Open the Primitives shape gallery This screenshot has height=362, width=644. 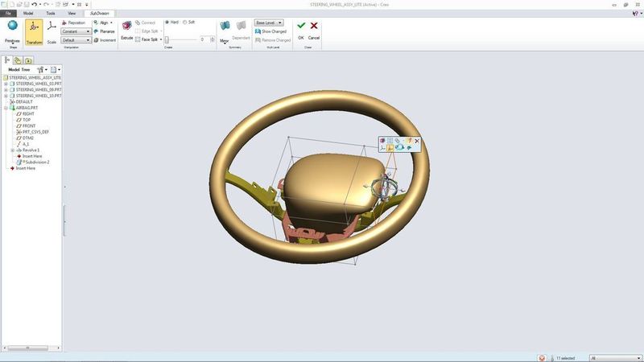[12, 31]
